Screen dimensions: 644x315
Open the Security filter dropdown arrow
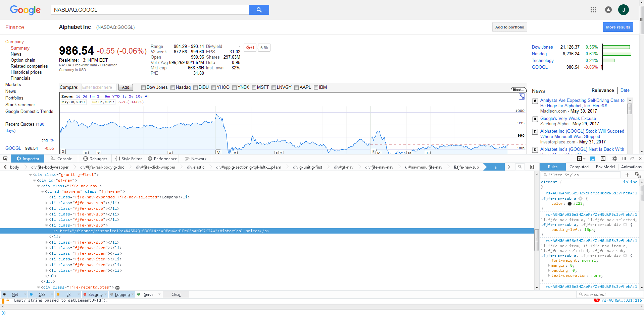pyautogui.click(x=106, y=294)
